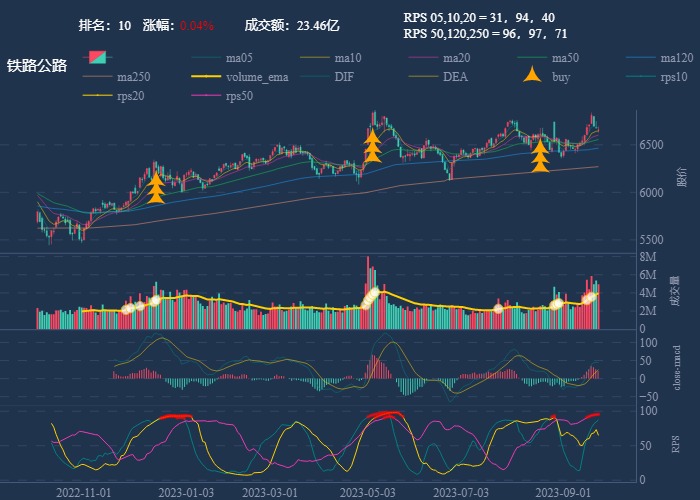
Task: Toggle ma05 series visibility in legend
Action: click(x=239, y=58)
